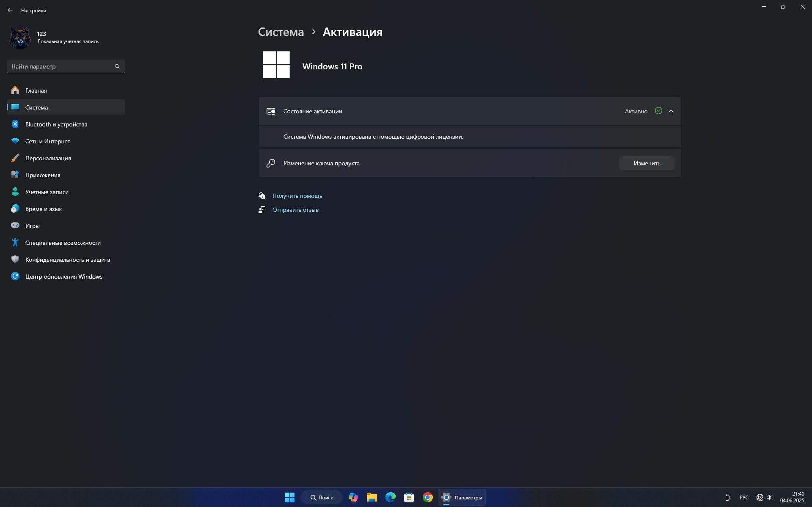Image resolution: width=812 pixels, height=507 pixels.
Task: Click the Центр обновления Windows refresh icon
Action: pos(15,276)
